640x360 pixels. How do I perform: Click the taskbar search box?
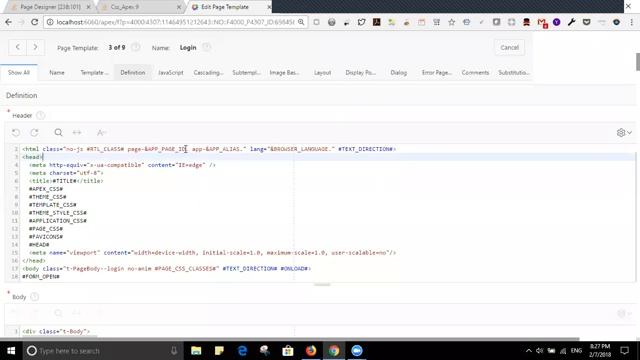point(104,351)
